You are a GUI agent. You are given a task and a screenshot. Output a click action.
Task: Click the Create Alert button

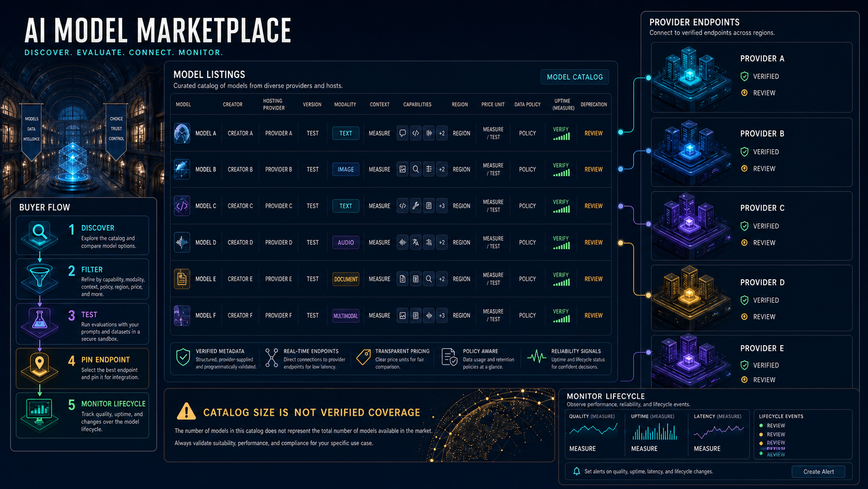click(x=818, y=472)
